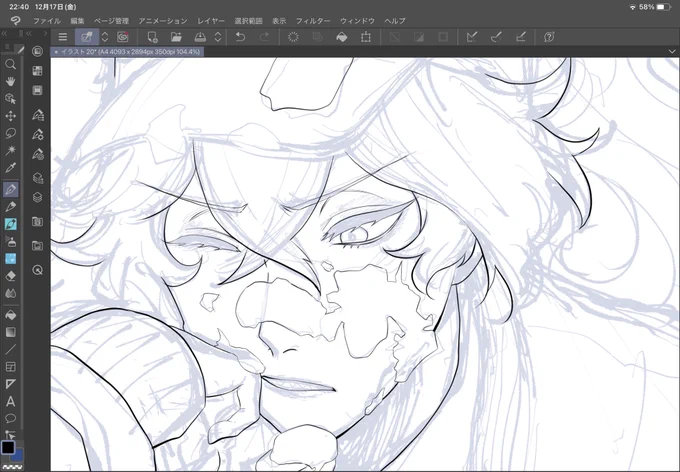Select the Eyedropper tool
This screenshot has width=680, height=472.
pos(10,168)
